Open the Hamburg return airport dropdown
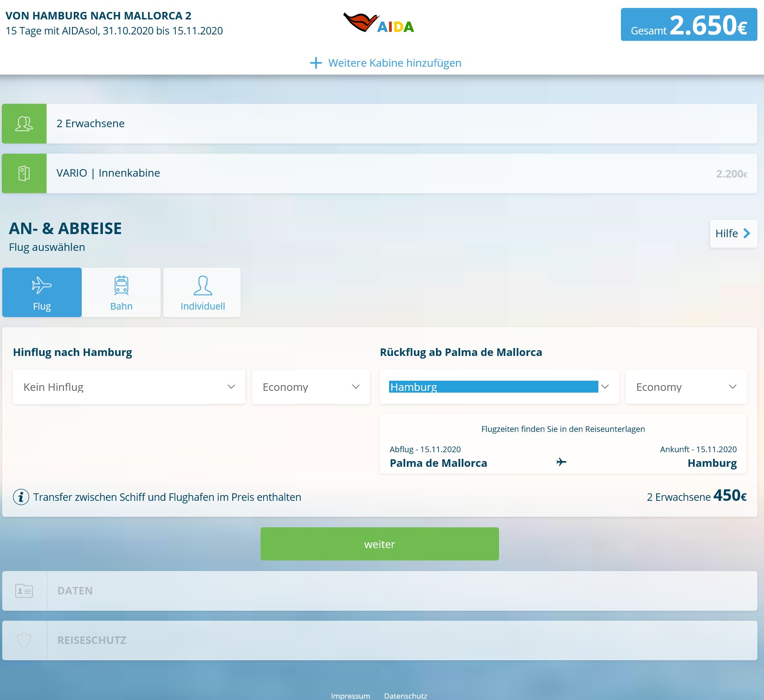The height and width of the screenshot is (700, 764). pos(499,387)
